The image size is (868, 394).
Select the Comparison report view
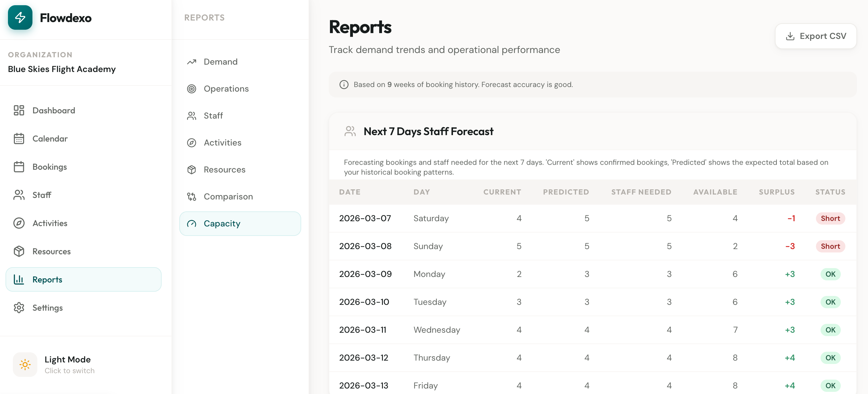[228, 196]
